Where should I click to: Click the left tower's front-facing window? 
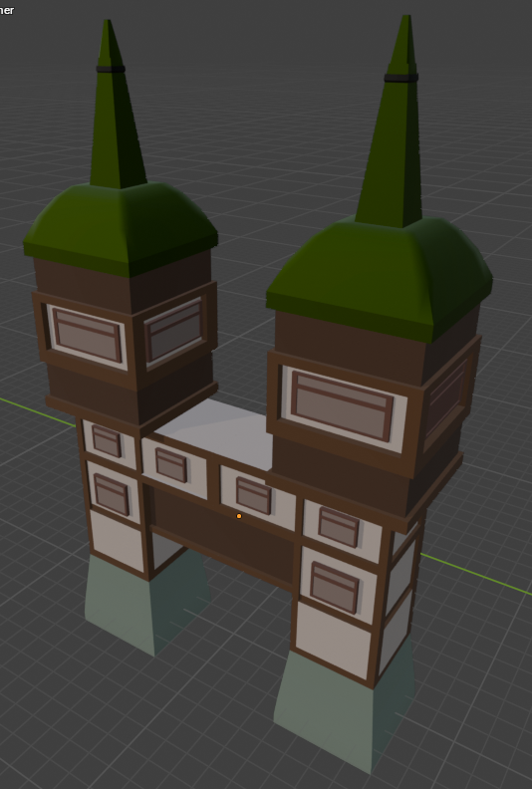pos(87,336)
